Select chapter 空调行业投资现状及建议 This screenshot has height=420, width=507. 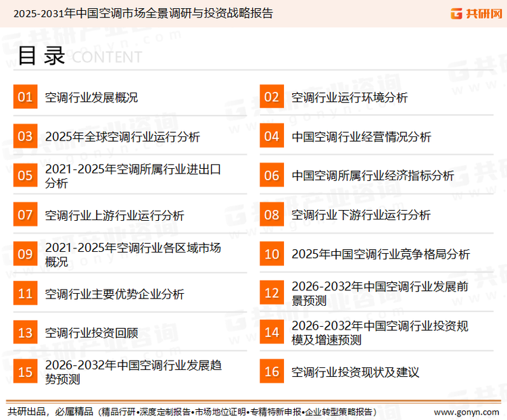click(356, 372)
